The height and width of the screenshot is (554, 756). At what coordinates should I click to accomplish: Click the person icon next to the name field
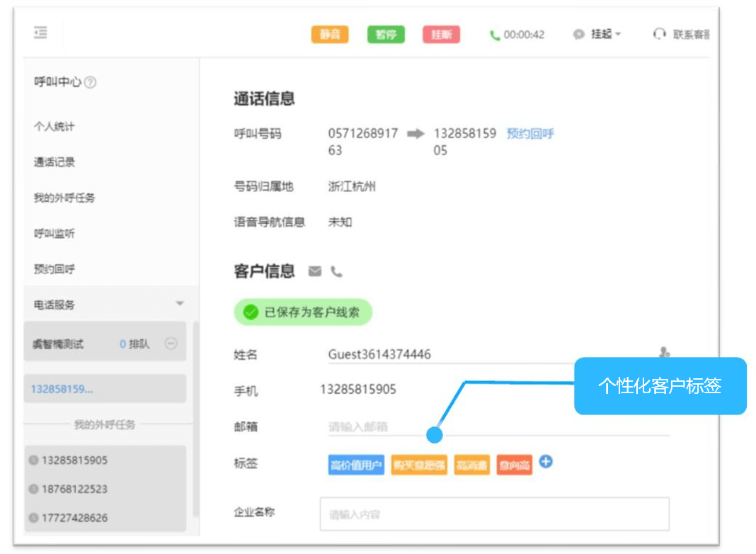pyautogui.click(x=665, y=352)
